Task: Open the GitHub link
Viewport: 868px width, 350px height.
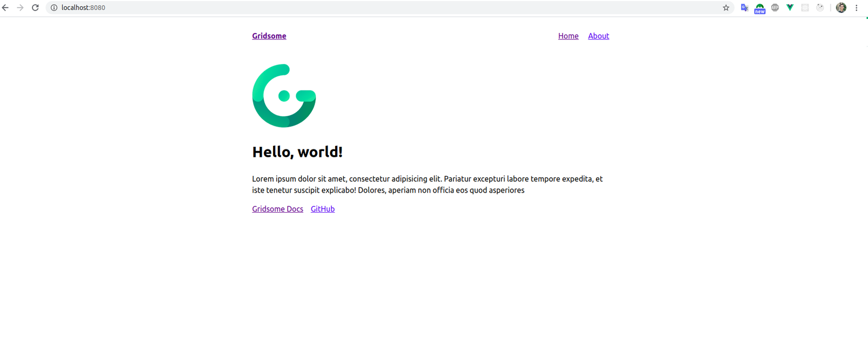Action: tap(322, 209)
